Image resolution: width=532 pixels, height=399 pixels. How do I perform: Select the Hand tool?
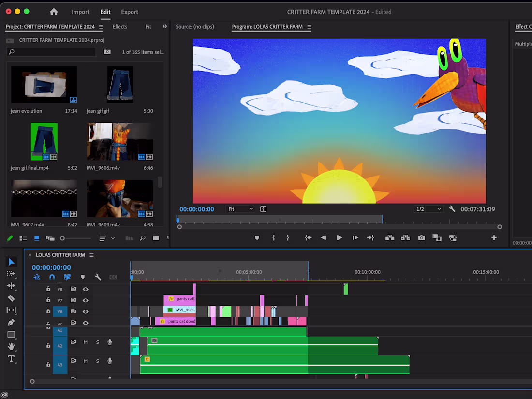(x=12, y=346)
